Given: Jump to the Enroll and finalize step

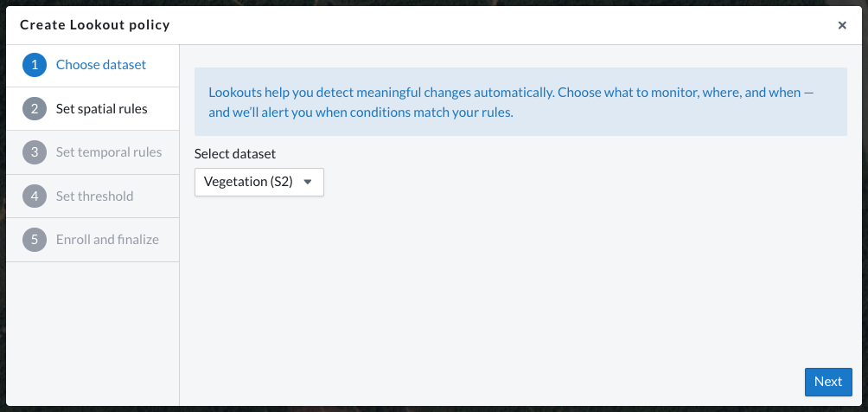Looking at the screenshot, I should 107,240.
